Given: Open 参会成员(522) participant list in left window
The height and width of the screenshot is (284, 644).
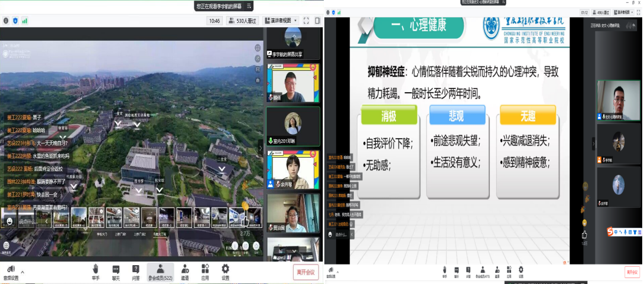Looking at the screenshot, I should pyautogui.click(x=160, y=272).
